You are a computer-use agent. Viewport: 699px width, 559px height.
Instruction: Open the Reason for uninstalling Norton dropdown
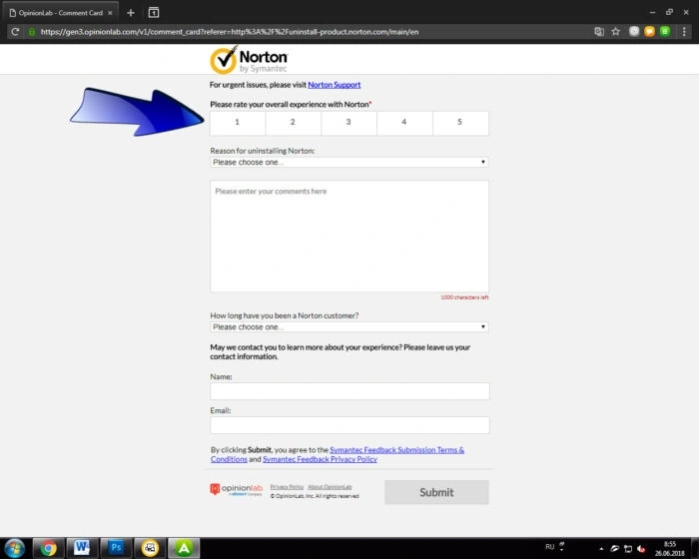[x=349, y=162]
